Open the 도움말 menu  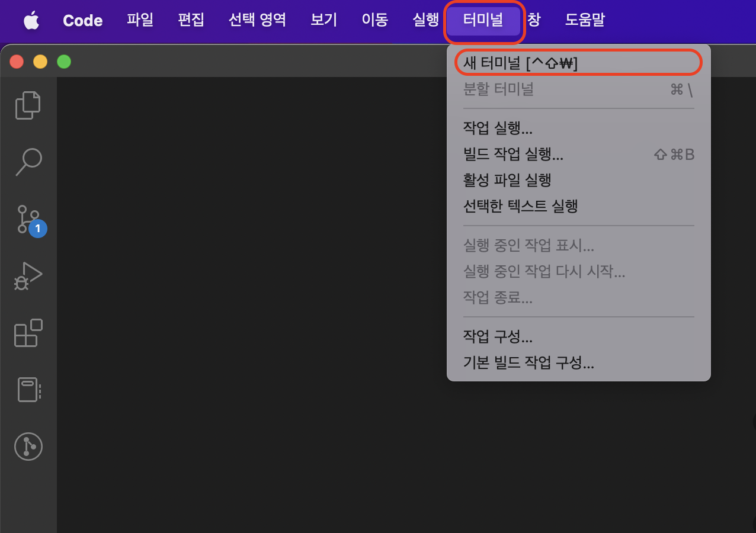[584, 20]
